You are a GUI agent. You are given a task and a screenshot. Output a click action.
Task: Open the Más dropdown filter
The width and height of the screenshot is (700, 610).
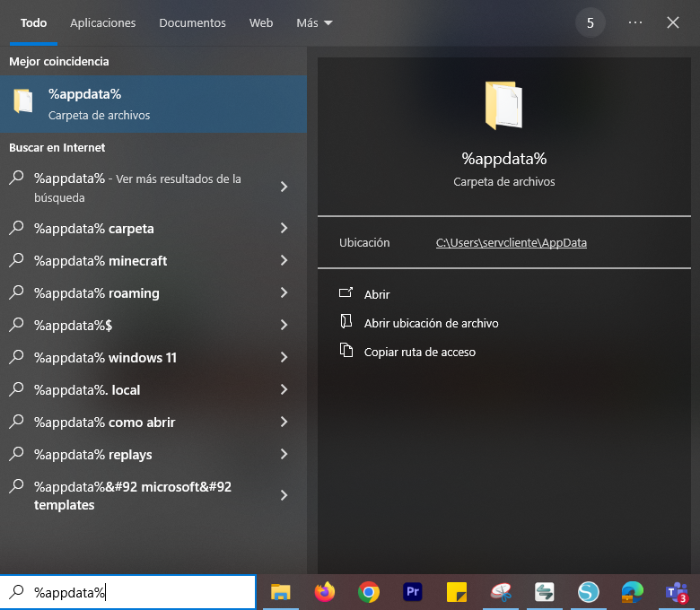pos(314,22)
